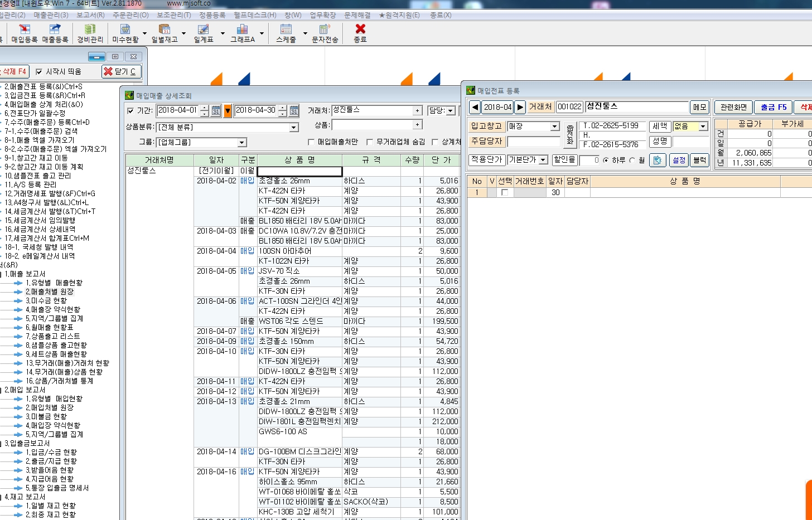Increase the start date 2018-04-01 spinner
Image resolution: width=812 pixels, height=520 pixels.
coord(205,108)
